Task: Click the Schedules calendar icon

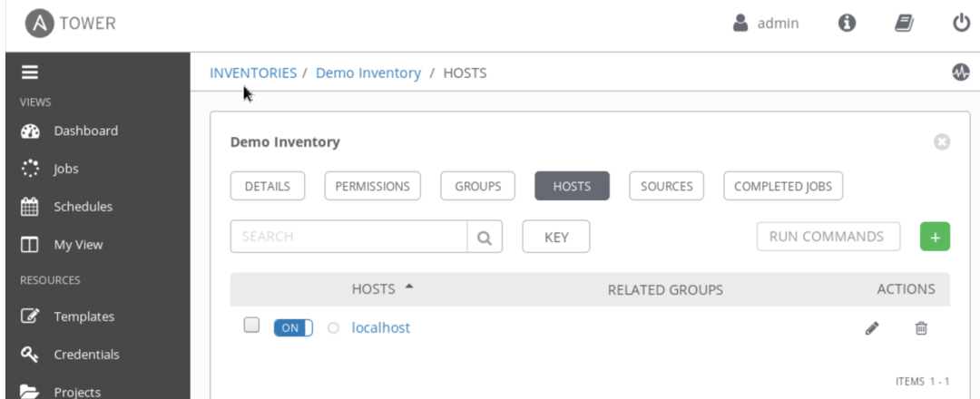Action: 30,207
